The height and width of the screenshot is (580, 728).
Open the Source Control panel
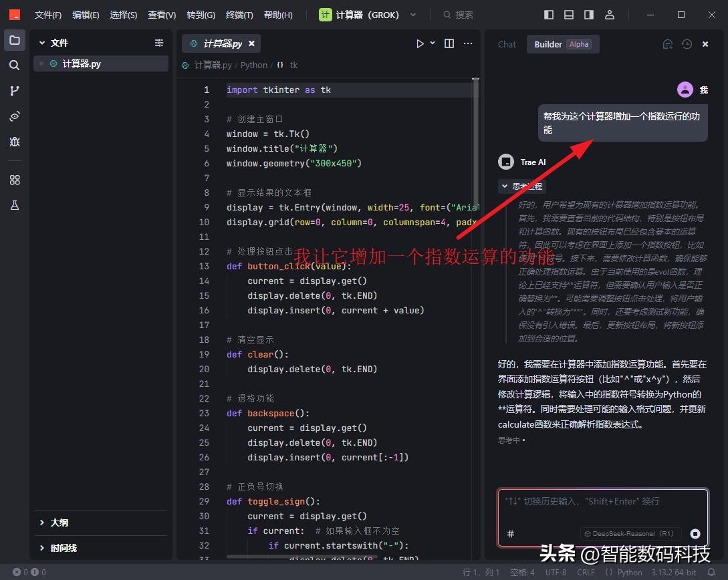[15, 90]
